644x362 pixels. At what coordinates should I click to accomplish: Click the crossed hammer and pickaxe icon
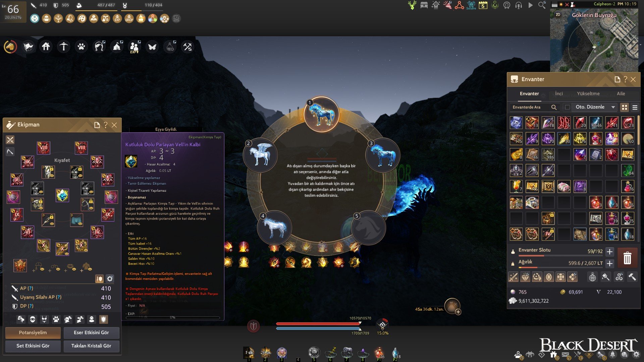coord(187,47)
